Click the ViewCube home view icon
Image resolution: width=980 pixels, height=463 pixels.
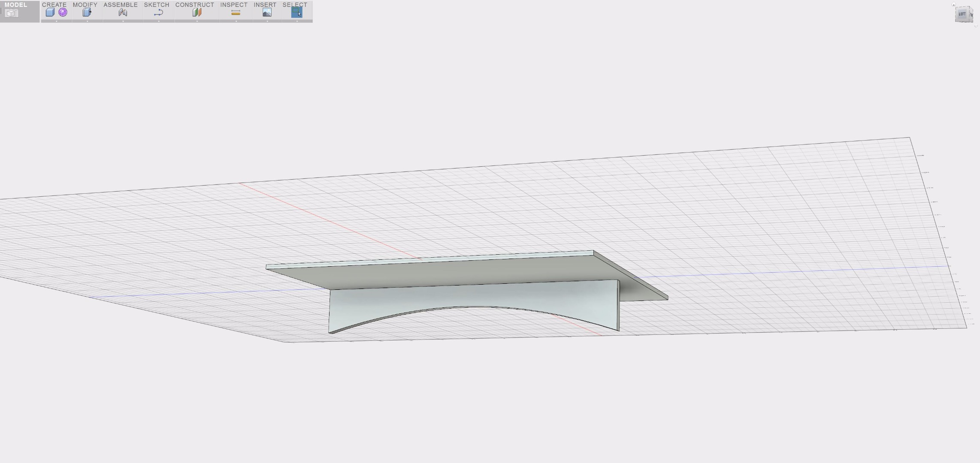click(954, 4)
